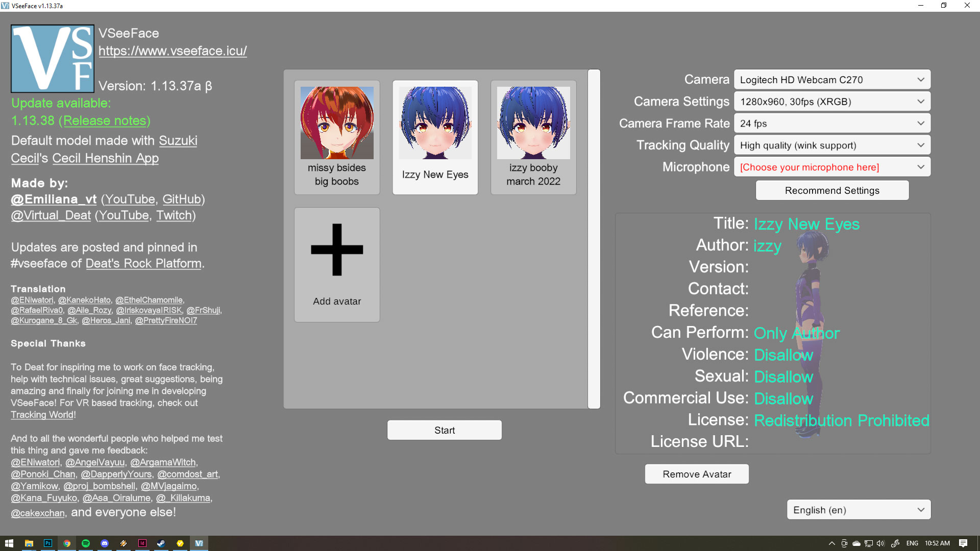Open Emiliana's GitHub link
The image size is (980, 551).
coord(182,199)
